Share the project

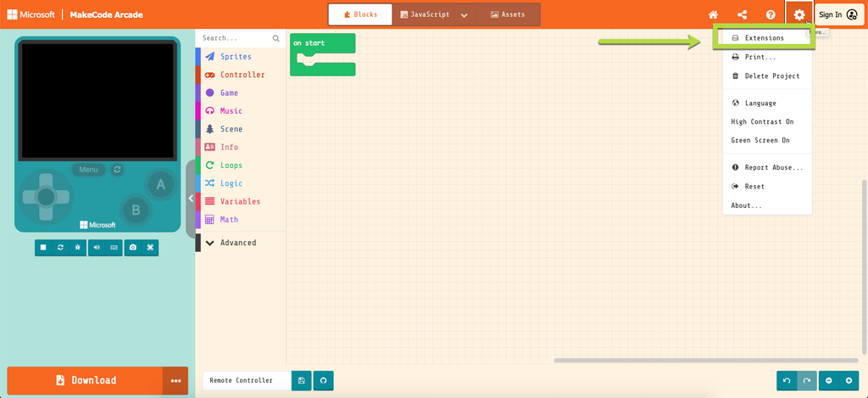click(x=742, y=15)
